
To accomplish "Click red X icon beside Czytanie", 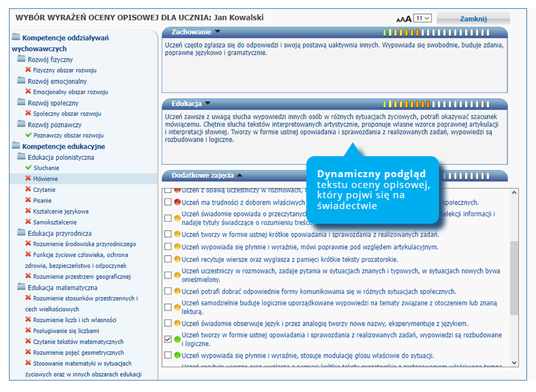I will 28,189.
